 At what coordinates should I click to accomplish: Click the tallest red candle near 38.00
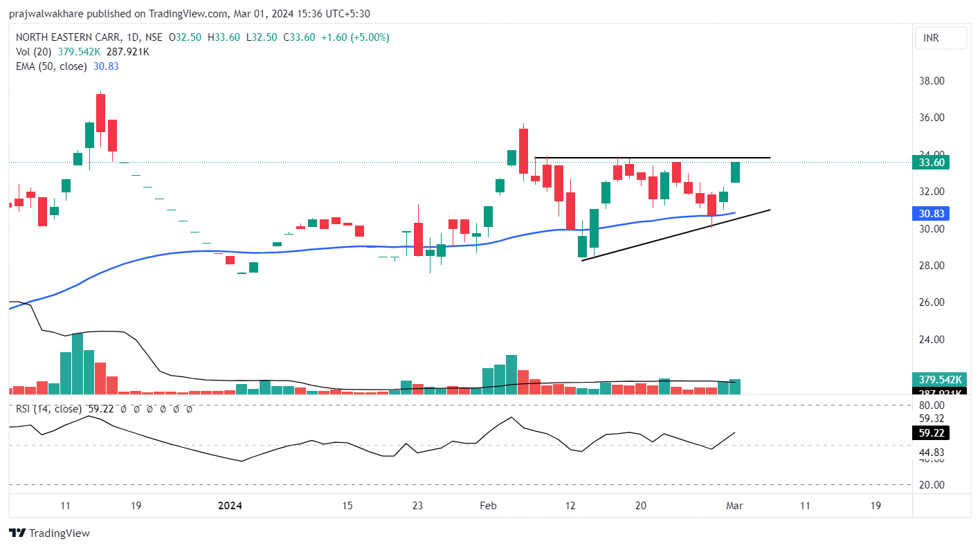(100, 112)
